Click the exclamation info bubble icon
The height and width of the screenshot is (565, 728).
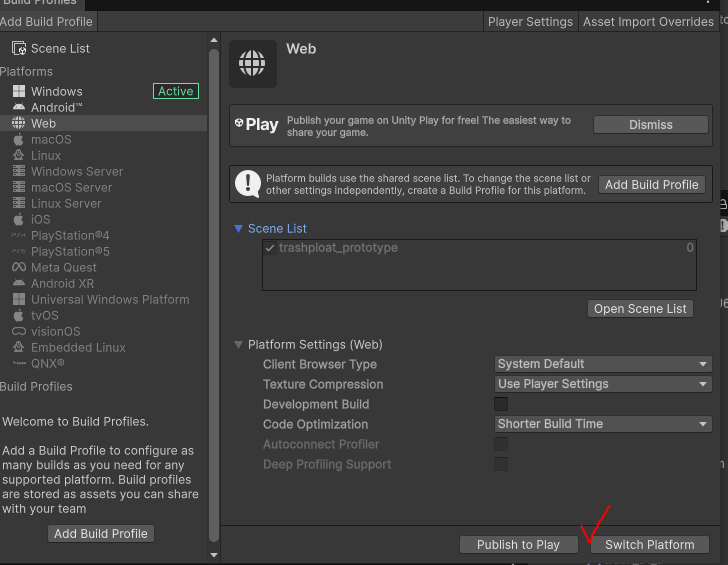247,184
